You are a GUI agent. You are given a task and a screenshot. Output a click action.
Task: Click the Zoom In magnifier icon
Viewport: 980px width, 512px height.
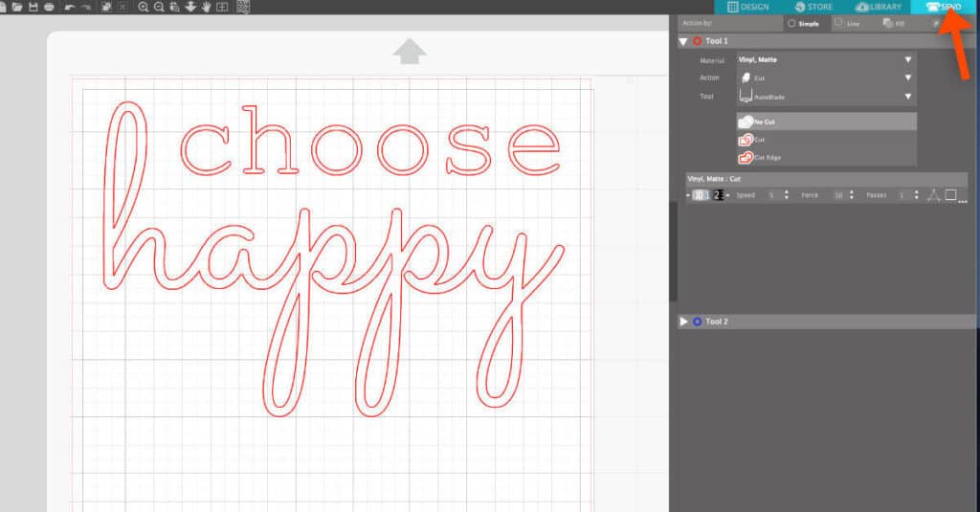(144, 7)
